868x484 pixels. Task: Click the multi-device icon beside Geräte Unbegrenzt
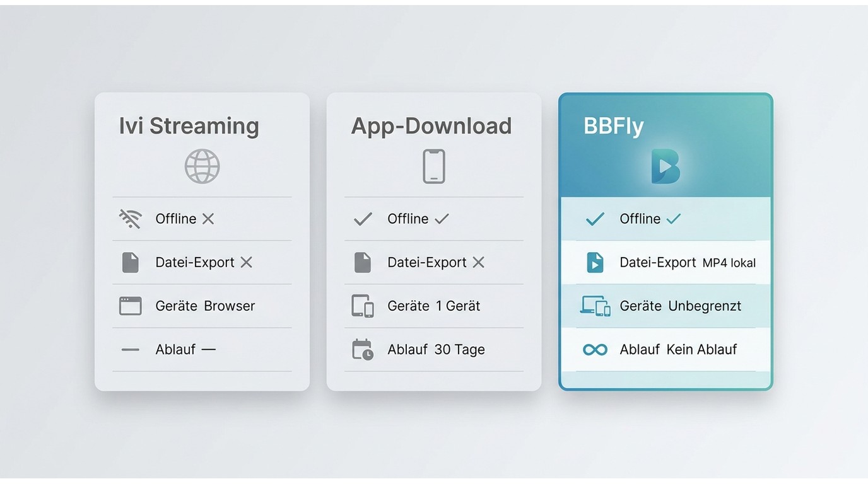click(x=595, y=306)
